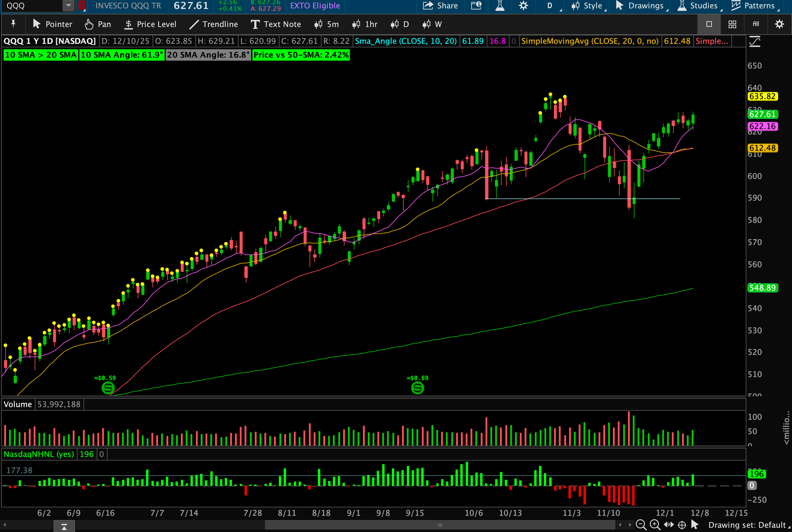This screenshot has height=532, width=792.
Task: Open the product info card icon
Action: pos(476,6)
